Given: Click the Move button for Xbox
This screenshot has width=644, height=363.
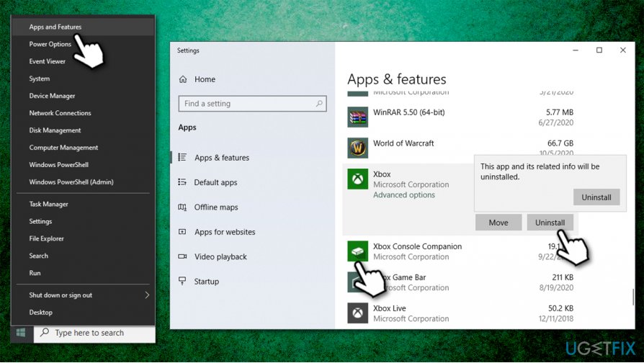Looking at the screenshot, I should coord(498,223).
